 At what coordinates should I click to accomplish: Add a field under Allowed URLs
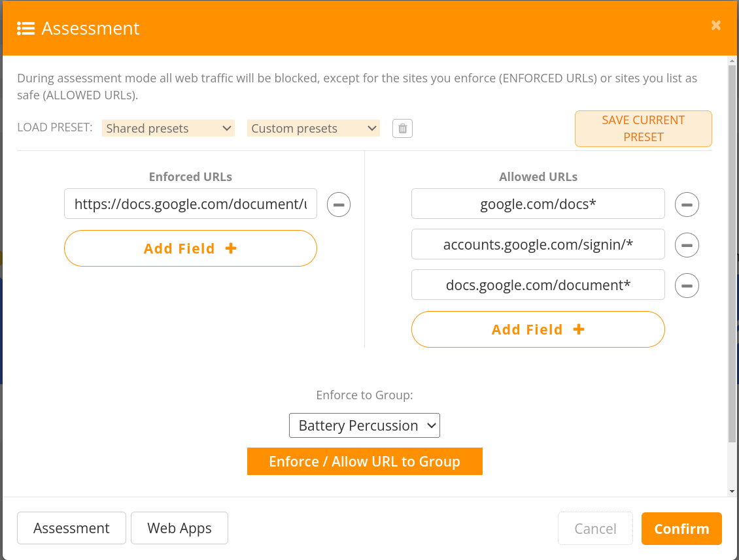pos(538,330)
